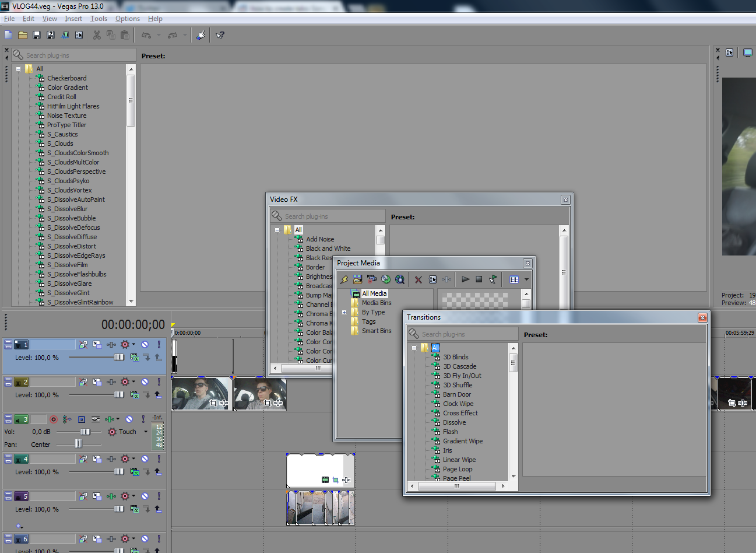Screen dimensions: 756x553
Task: Mute video track 4
Action: point(145,459)
